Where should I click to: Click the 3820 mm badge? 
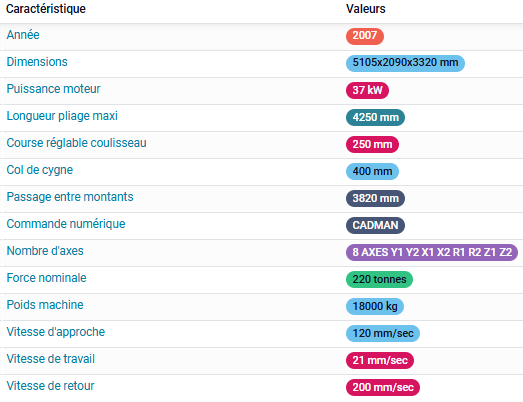375,198
